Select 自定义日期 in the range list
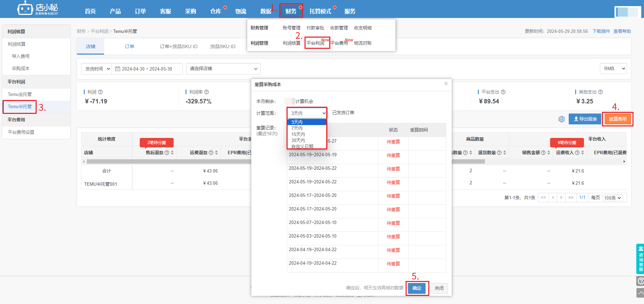Image resolution: width=644 pixels, height=304 pixels. [307, 146]
